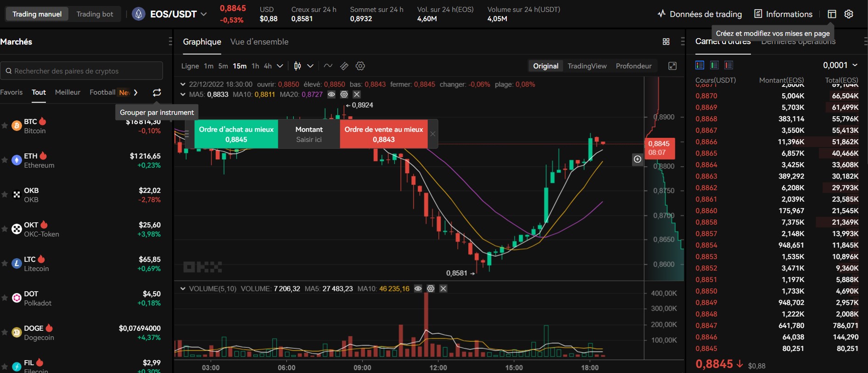Click the chart grid layout icon
This screenshot has height=373, width=868.
pos(666,42)
